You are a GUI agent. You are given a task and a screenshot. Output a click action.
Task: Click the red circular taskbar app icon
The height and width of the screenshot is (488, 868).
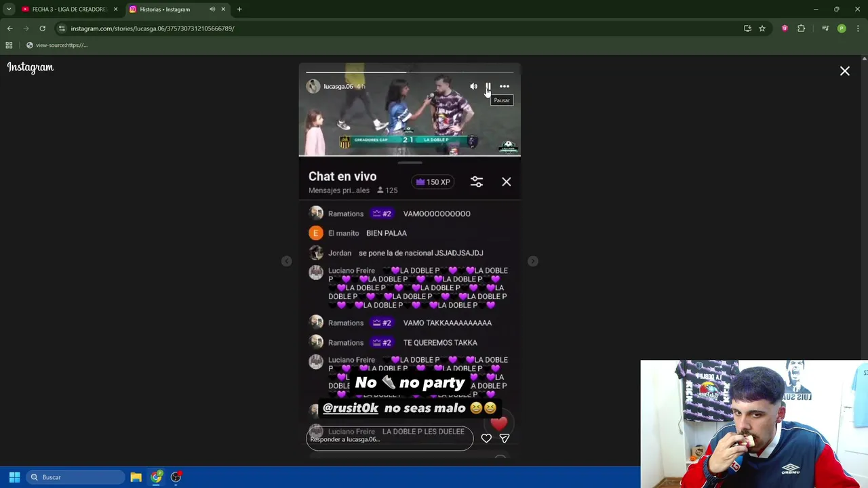coord(176,477)
